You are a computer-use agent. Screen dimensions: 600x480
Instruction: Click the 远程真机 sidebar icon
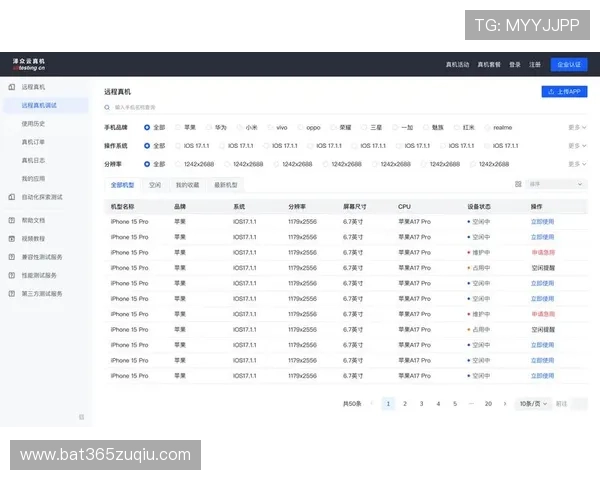[x=11, y=88]
